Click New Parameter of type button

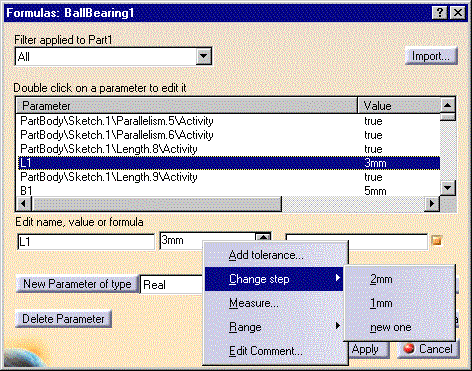coord(77,284)
